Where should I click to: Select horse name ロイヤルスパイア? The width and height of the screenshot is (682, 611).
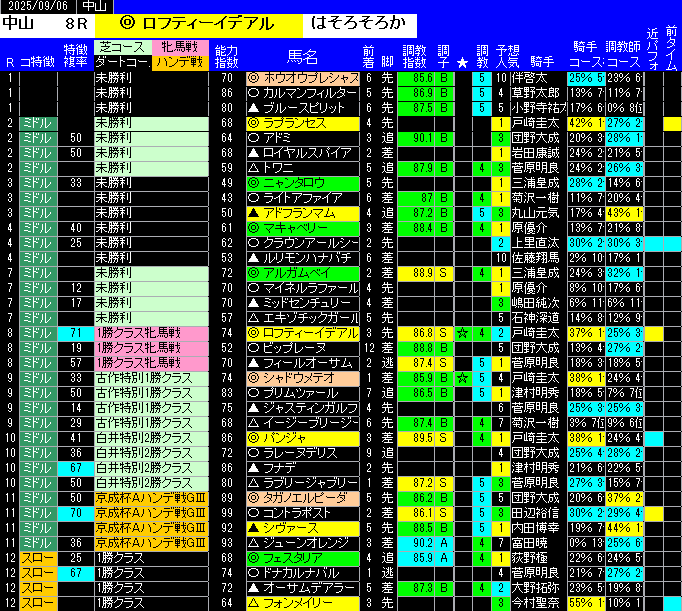tap(303, 153)
